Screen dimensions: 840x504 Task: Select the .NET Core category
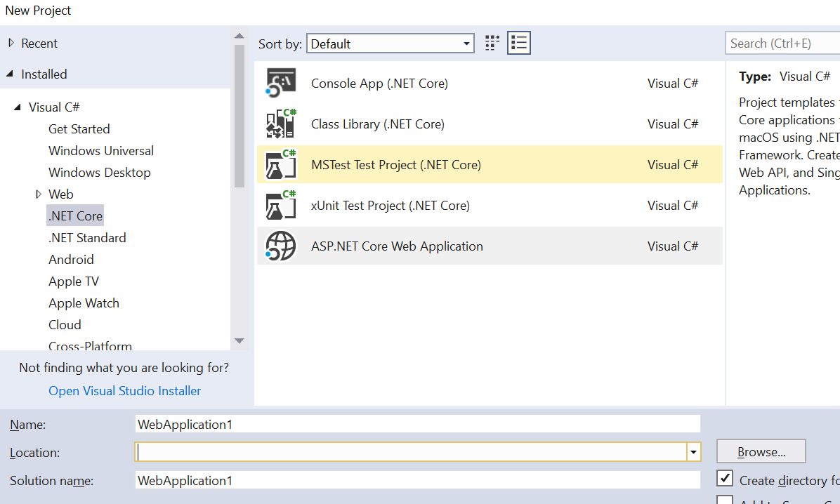(75, 215)
